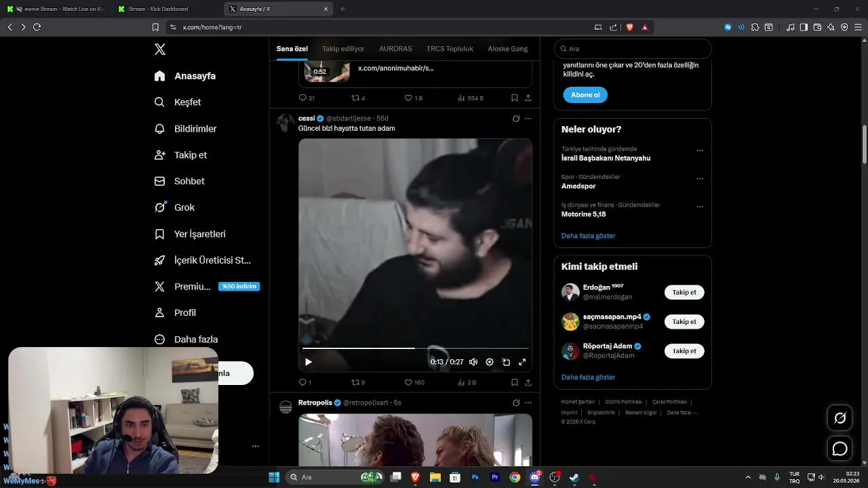This screenshot has height=488, width=868.
Task: Open Anasayfa home in sidebar
Action: (185, 76)
